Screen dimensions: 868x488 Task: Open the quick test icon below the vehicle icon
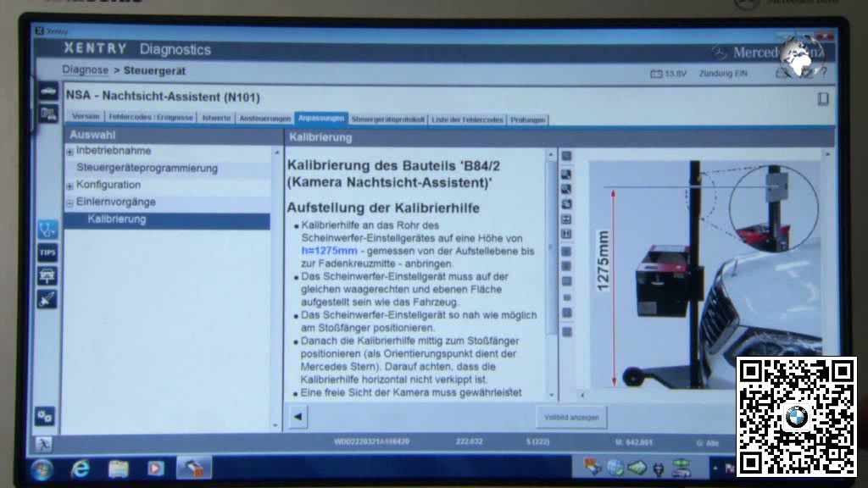pos(48,114)
